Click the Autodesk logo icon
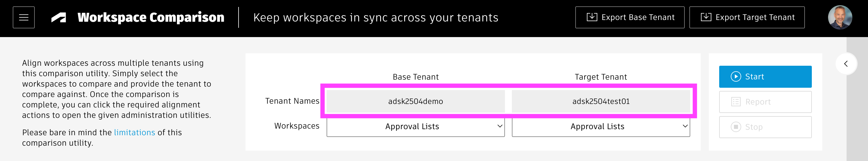The height and width of the screenshot is (161, 868). [59, 17]
